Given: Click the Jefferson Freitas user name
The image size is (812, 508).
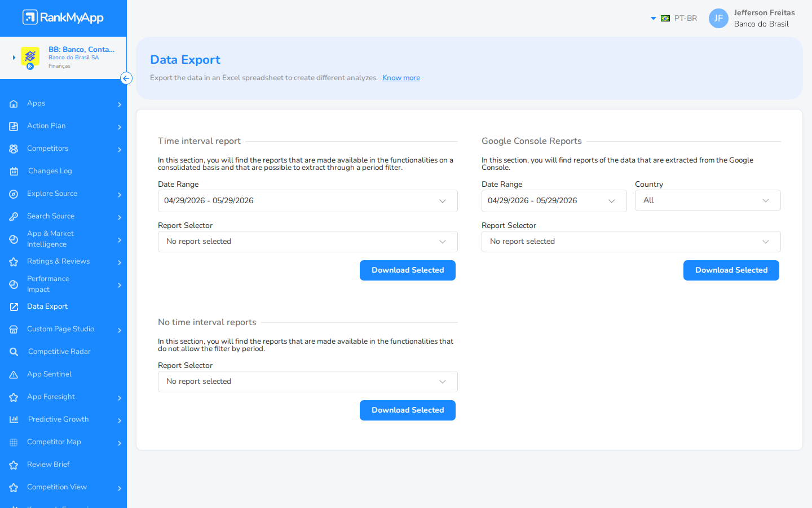Looking at the screenshot, I should point(764,12).
